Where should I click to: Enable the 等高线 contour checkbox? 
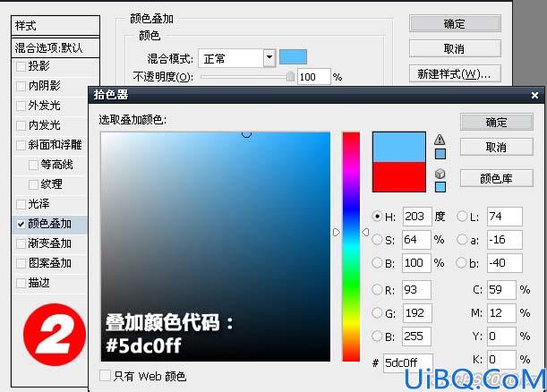click(x=33, y=165)
